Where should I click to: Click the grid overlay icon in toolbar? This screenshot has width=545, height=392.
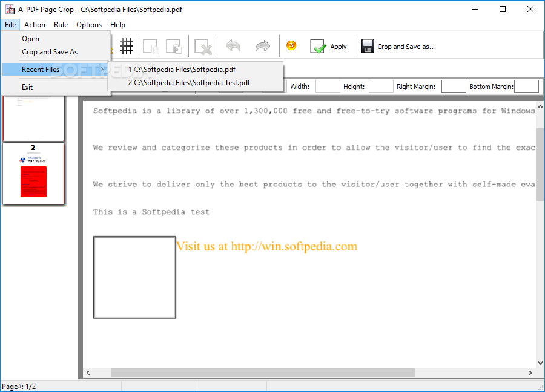(127, 46)
